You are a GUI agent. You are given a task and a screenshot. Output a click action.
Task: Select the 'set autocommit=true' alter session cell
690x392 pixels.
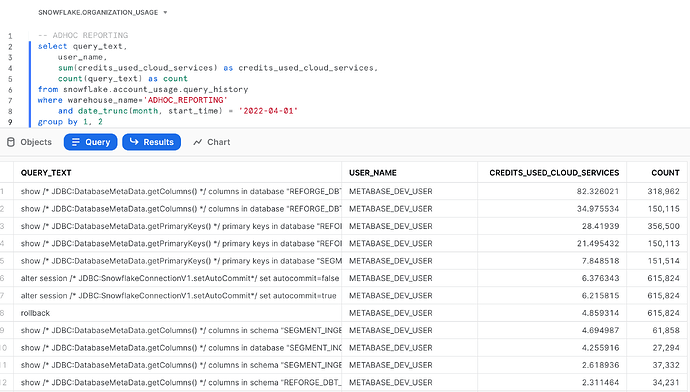click(177, 296)
